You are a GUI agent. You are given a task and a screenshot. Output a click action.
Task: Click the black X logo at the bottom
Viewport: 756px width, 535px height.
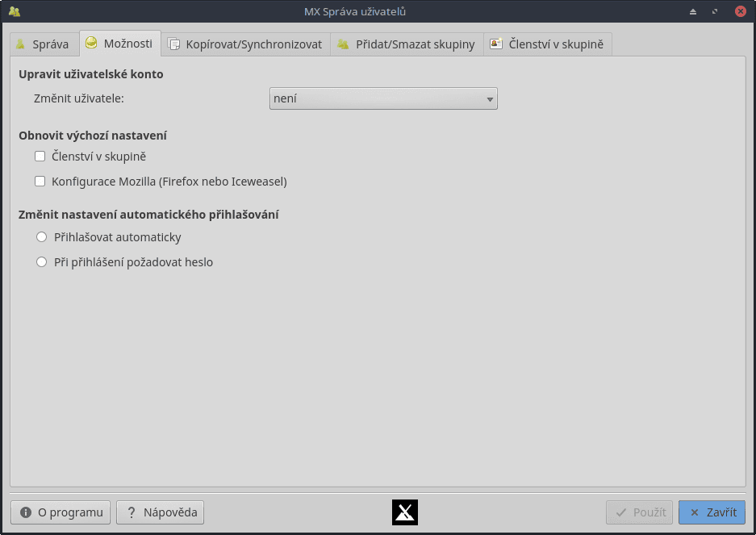click(404, 512)
